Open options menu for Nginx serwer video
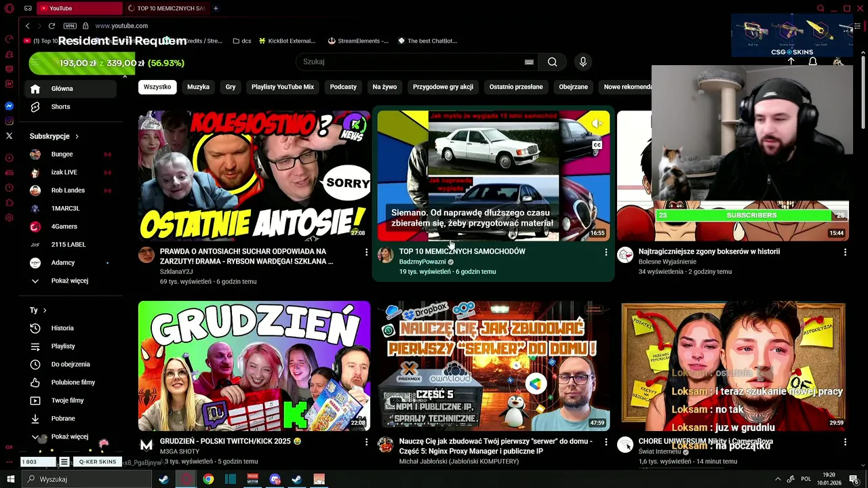868x488 pixels. pos(606,442)
